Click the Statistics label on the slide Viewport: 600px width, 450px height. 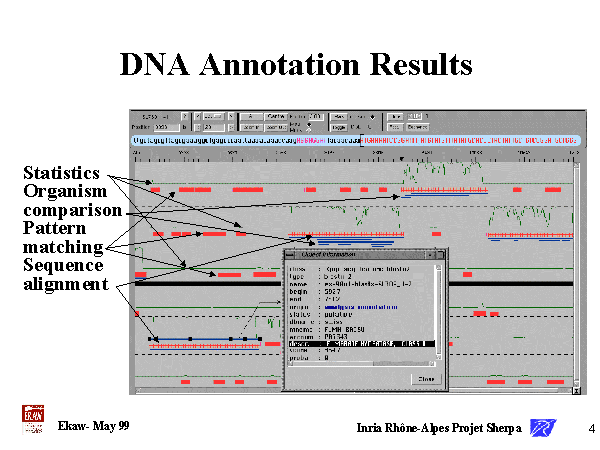click(61, 173)
